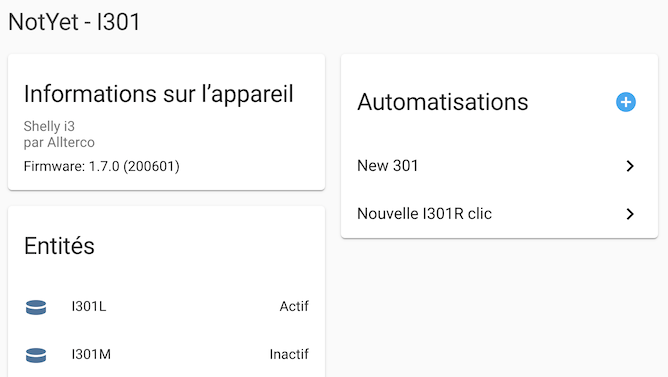Expand the Nouvelle I301R clic chevron
This screenshot has width=668, height=377.
(630, 214)
